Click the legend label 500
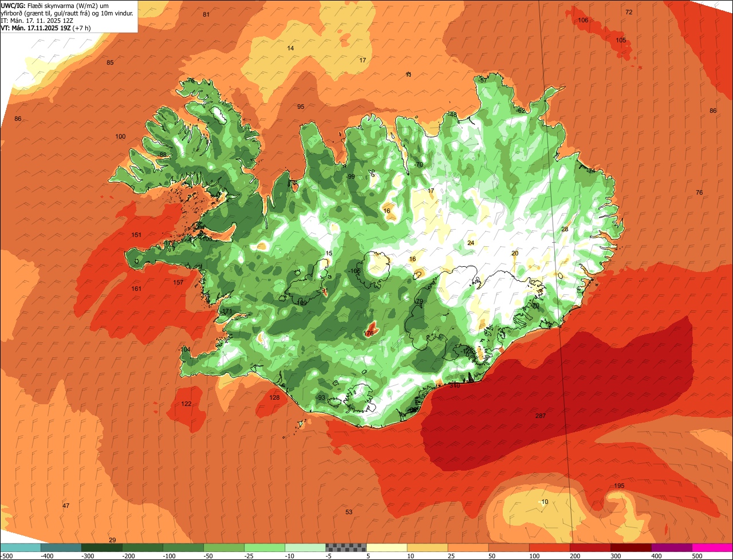This screenshot has height=560, width=733. click(697, 555)
